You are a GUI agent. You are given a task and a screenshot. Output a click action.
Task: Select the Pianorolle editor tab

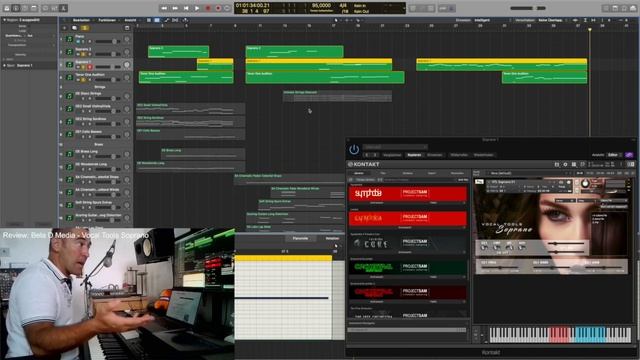coord(300,238)
